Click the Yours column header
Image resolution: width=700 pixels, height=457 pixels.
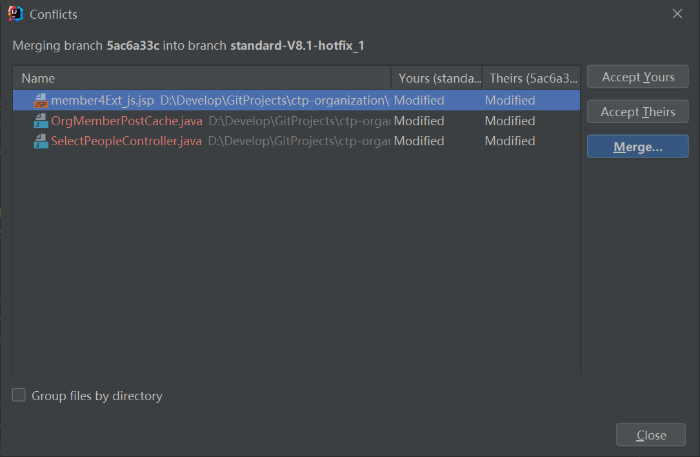coord(436,78)
